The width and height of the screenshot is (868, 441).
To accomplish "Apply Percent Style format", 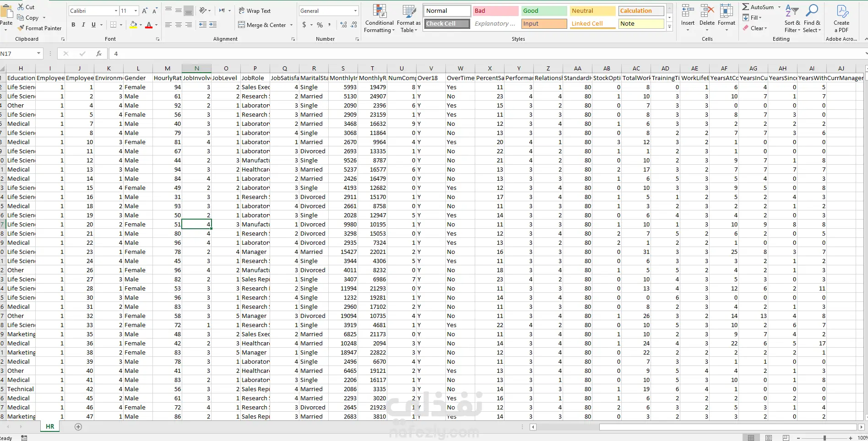I will click(x=320, y=25).
